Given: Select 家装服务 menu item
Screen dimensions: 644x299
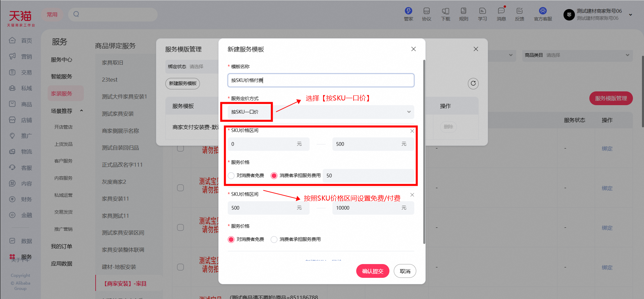Looking at the screenshot, I should click(66, 93).
